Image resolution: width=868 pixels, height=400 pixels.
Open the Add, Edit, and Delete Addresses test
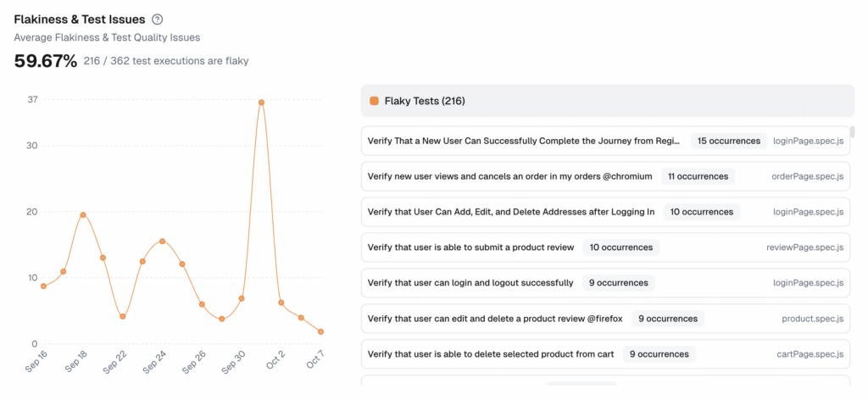510,212
